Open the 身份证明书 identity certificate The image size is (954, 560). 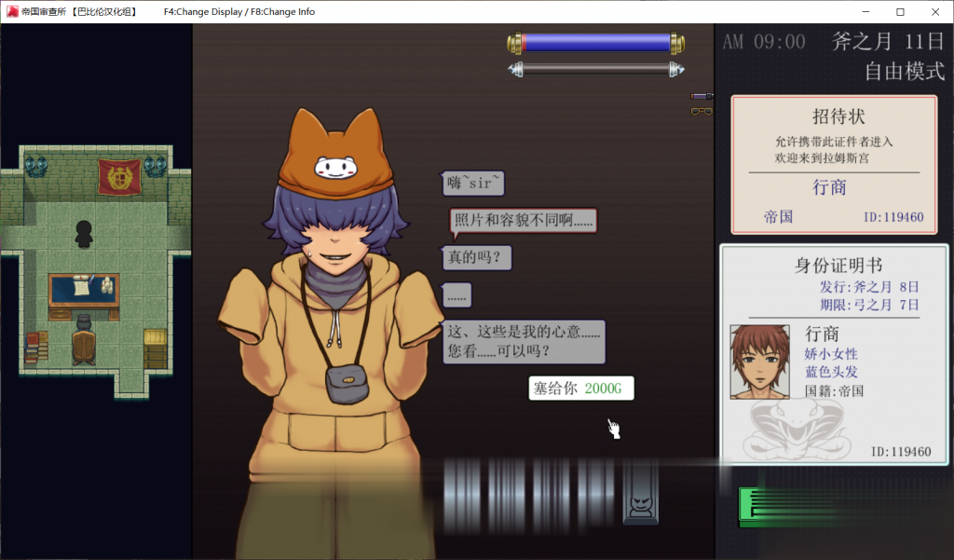coord(834,354)
